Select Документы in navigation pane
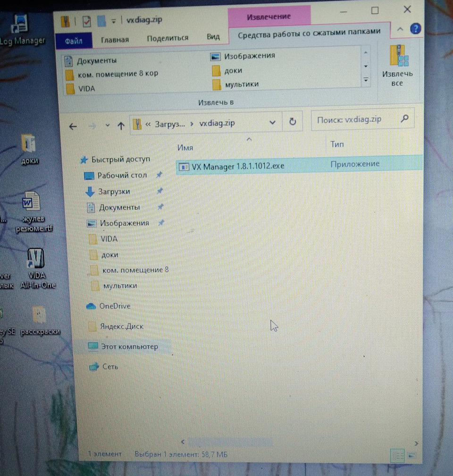The image size is (453, 476). coord(113,207)
